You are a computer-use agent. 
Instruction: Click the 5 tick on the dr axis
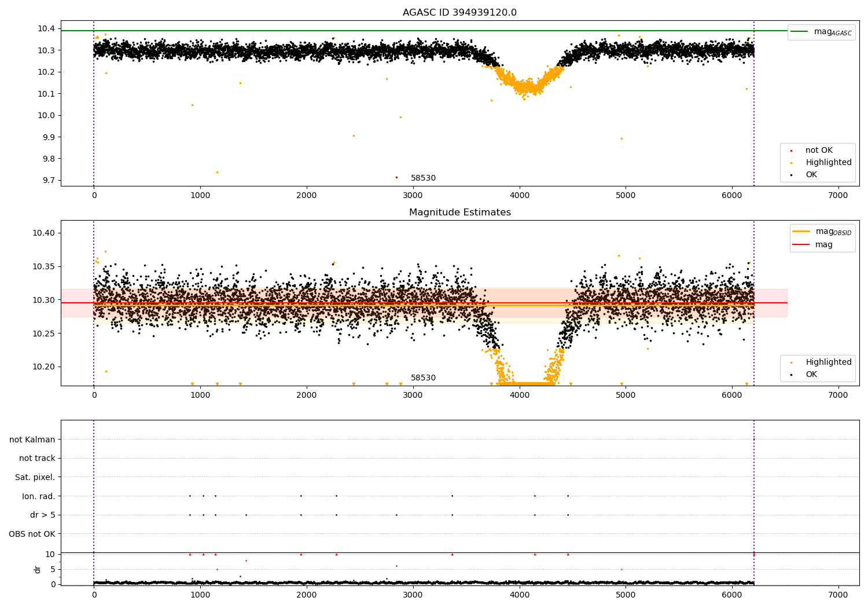coord(53,570)
